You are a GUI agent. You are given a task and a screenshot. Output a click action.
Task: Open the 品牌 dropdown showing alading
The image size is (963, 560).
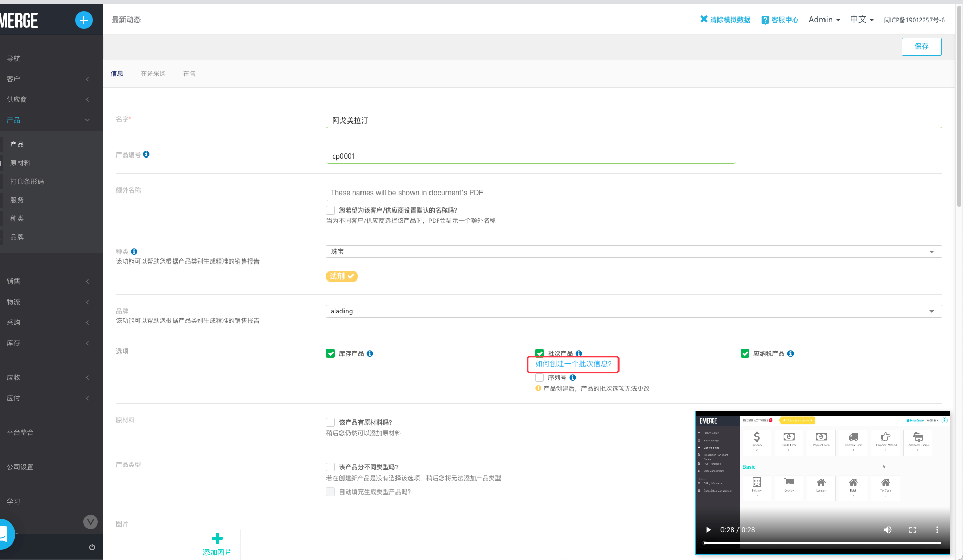click(634, 311)
